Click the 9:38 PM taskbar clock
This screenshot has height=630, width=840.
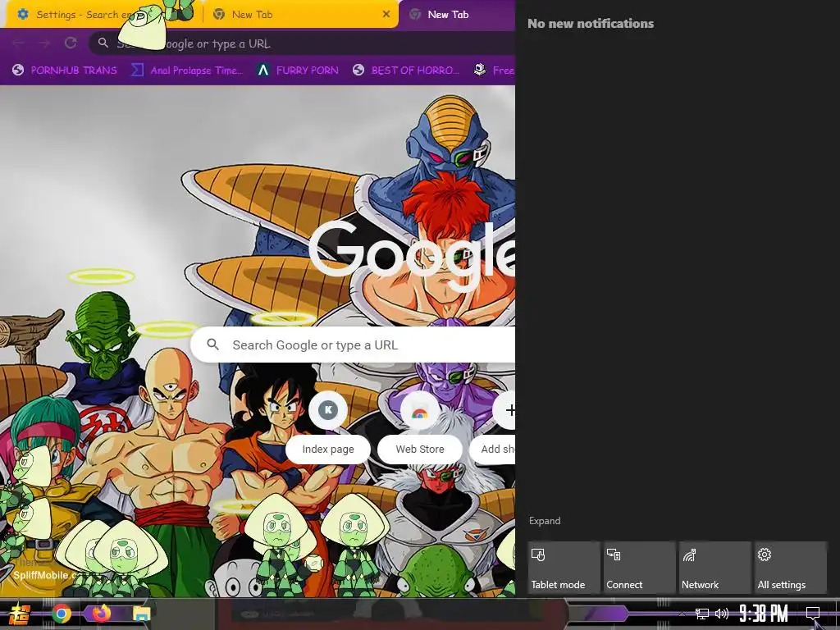point(764,614)
